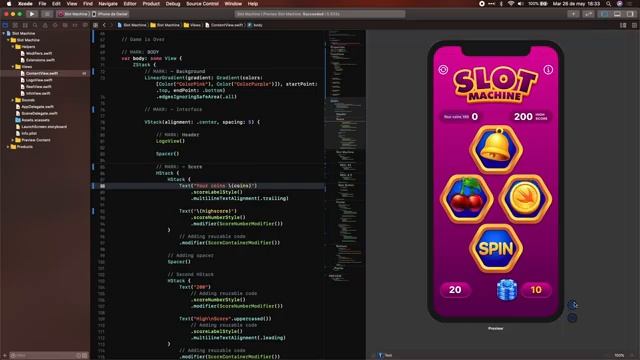
Task: Open the Symbol navigator tab
Action: point(25,25)
